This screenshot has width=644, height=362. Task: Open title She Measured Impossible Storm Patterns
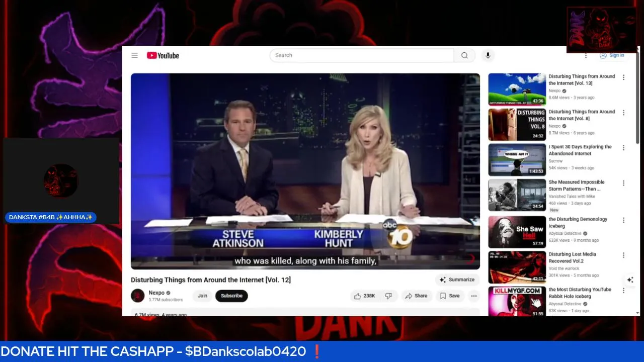(x=577, y=185)
